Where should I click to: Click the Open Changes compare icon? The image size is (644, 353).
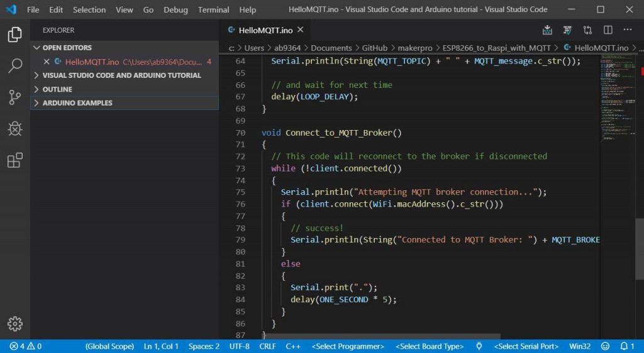[588, 30]
